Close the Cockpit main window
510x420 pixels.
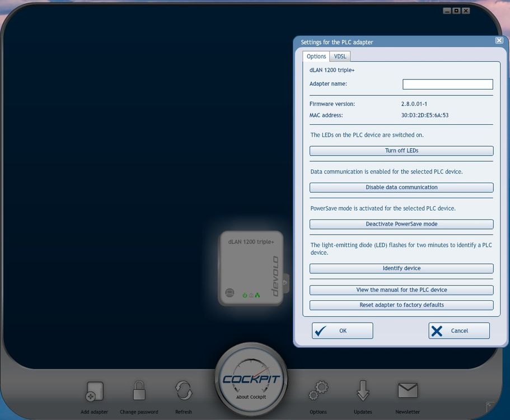pyautogui.click(x=466, y=11)
